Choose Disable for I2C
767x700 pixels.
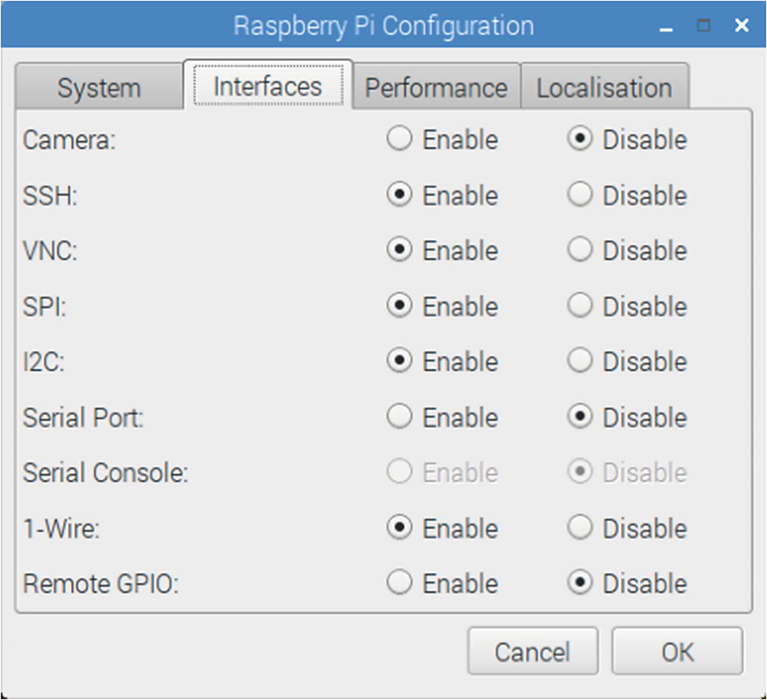[x=580, y=361]
